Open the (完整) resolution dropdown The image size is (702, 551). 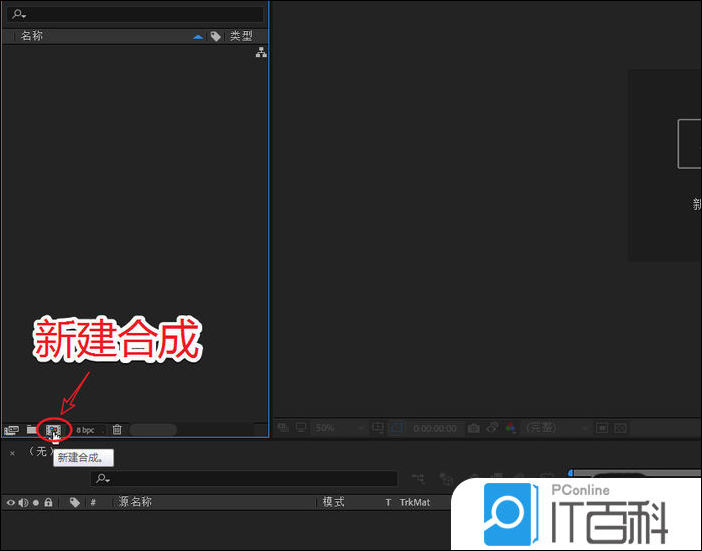point(556,428)
